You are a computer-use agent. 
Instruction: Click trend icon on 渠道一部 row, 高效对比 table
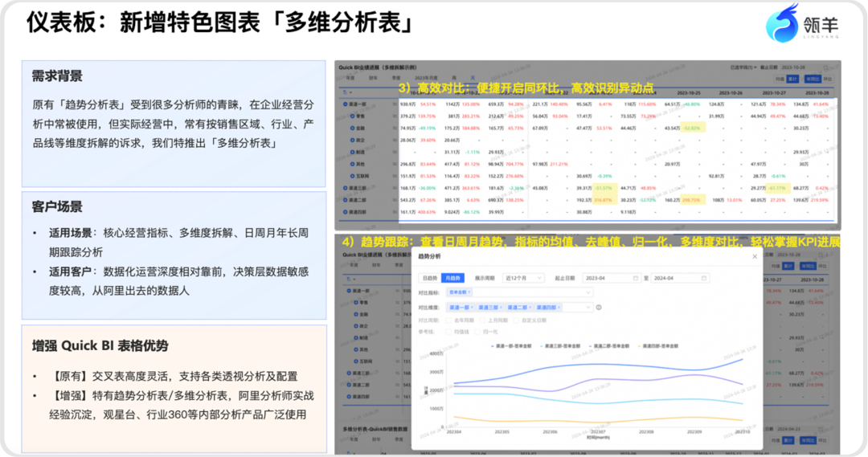coord(395,104)
